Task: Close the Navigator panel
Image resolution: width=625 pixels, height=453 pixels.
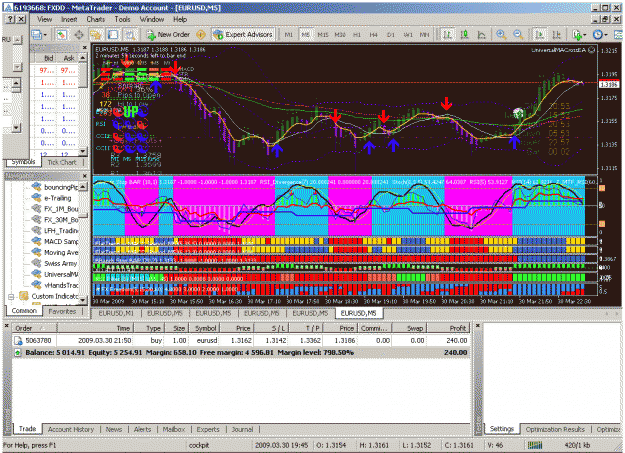Action: pos(85,176)
